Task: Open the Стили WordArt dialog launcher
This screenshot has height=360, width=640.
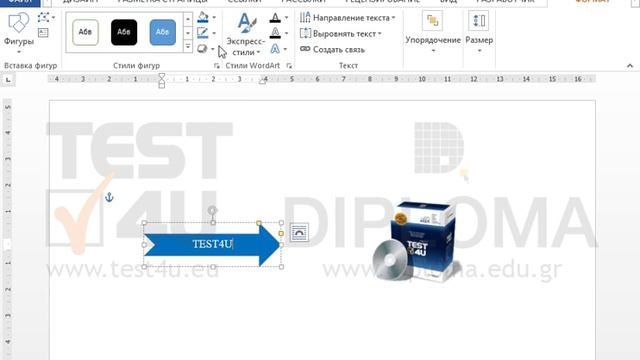Action: (x=289, y=66)
